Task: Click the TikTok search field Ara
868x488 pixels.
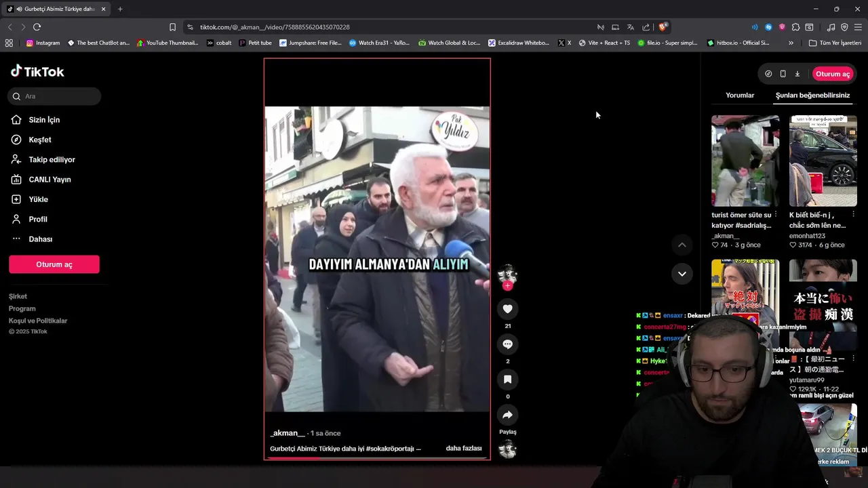Action: point(55,96)
